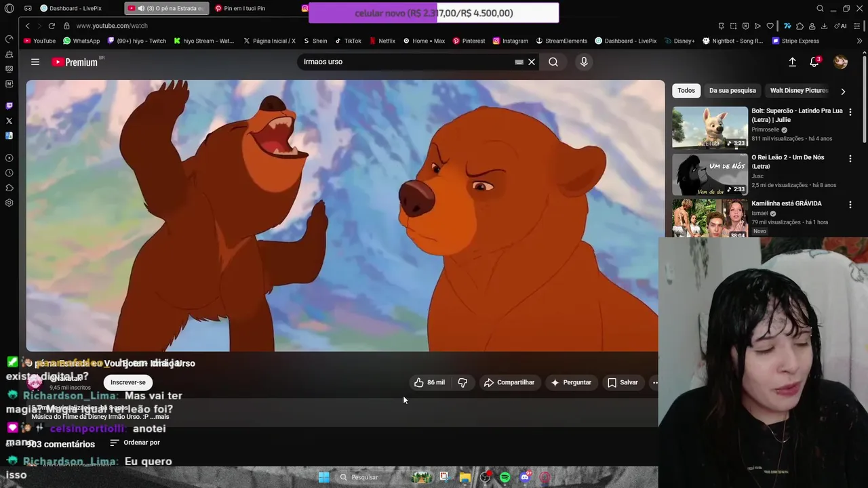
Task: Save video with Salvar button
Action: coord(623,382)
